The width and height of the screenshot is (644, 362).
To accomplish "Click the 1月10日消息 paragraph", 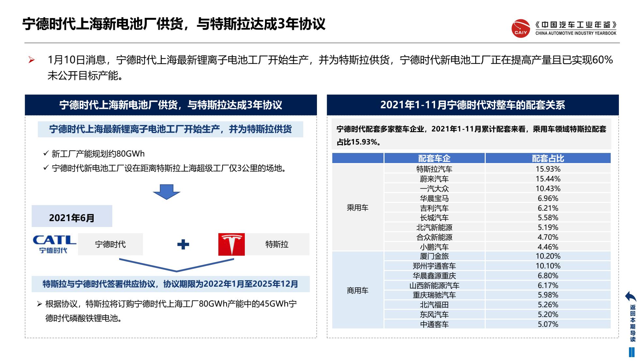I will (330, 68).
